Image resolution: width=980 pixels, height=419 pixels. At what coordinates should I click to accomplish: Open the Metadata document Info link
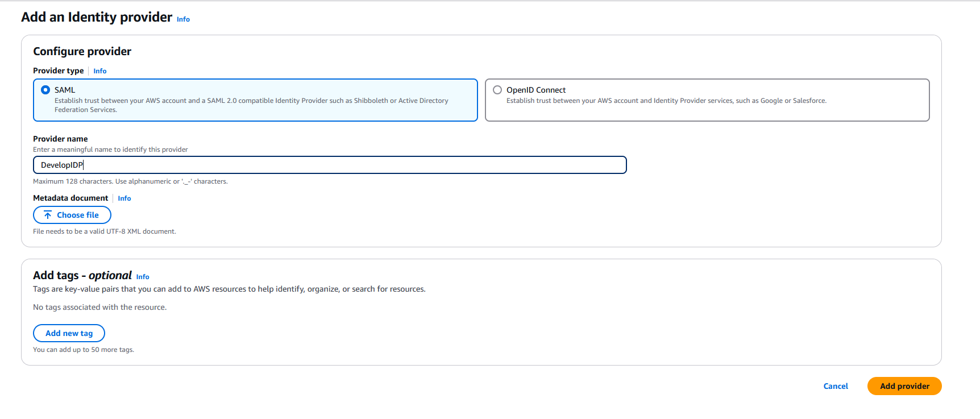click(x=124, y=198)
